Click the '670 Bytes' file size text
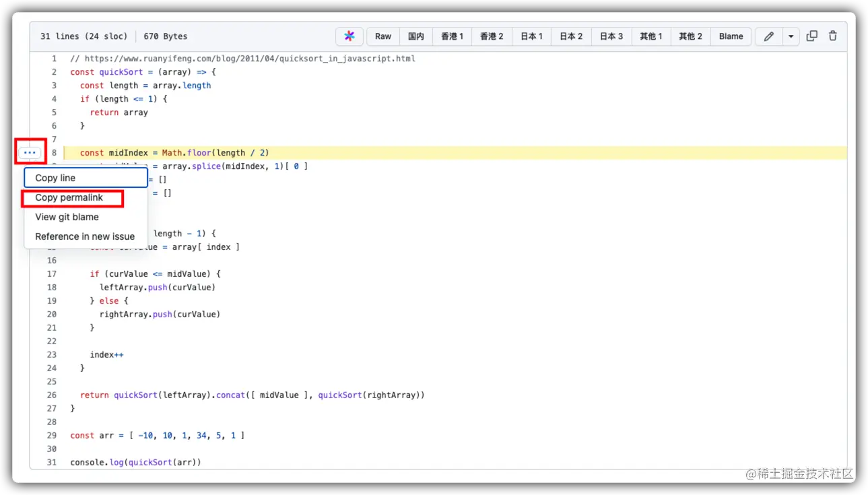This screenshot has height=495, width=868. [166, 36]
